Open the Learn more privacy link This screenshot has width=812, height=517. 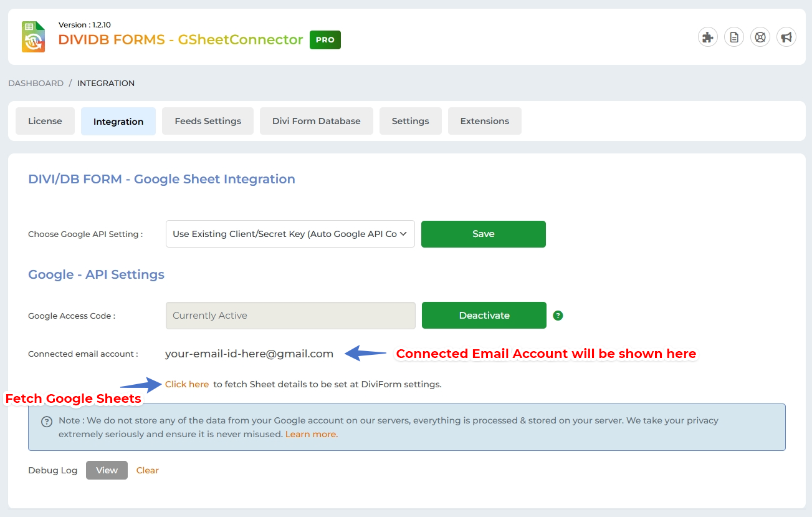pyautogui.click(x=311, y=434)
